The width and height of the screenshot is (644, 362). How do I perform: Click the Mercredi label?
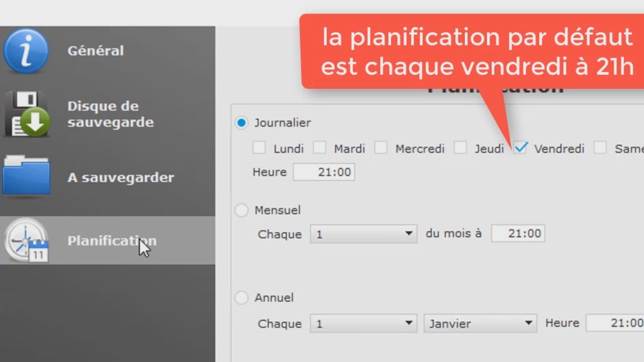[420, 149]
